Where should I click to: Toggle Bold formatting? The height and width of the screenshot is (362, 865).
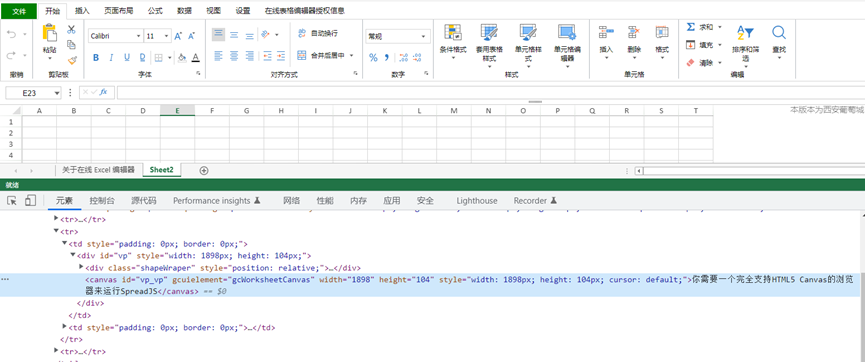pyautogui.click(x=96, y=57)
